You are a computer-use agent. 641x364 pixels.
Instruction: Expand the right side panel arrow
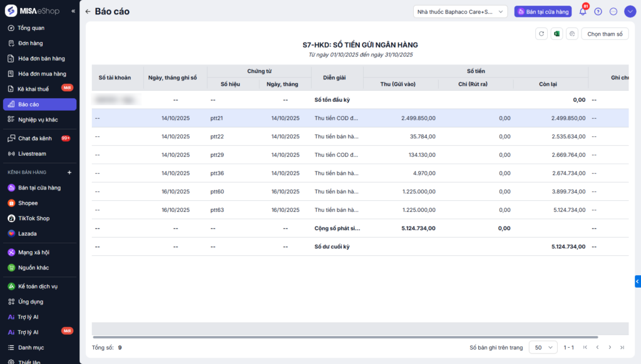click(637, 281)
